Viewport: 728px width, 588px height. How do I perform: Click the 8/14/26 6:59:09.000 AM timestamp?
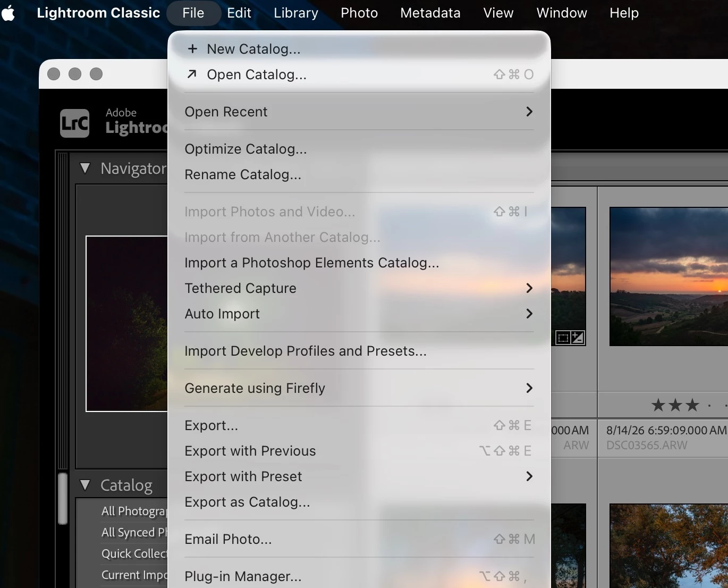tap(666, 430)
